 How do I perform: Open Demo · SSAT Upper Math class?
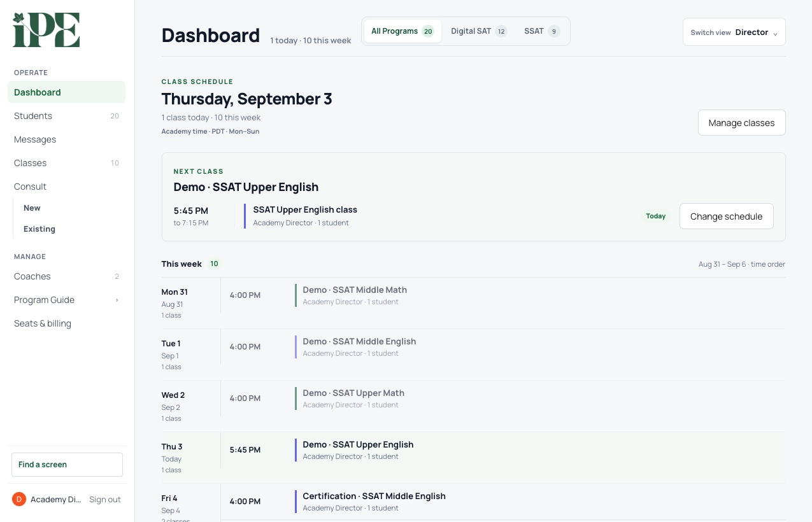click(x=353, y=393)
